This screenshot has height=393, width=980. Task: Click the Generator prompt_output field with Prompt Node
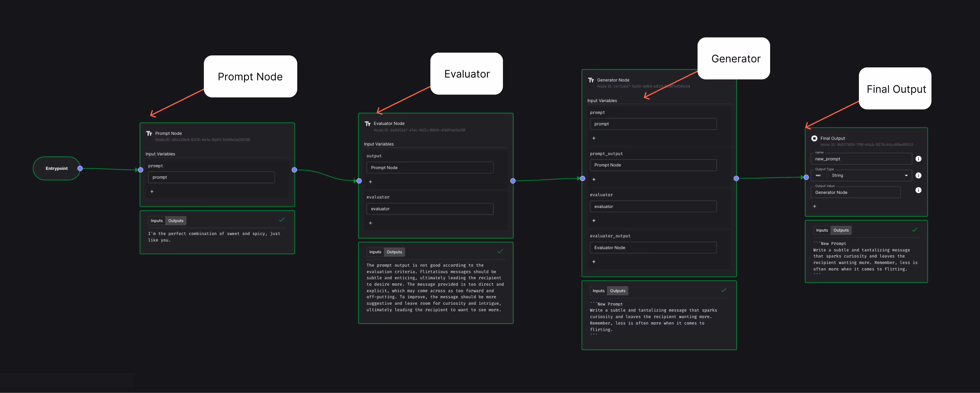pos(653,165)
